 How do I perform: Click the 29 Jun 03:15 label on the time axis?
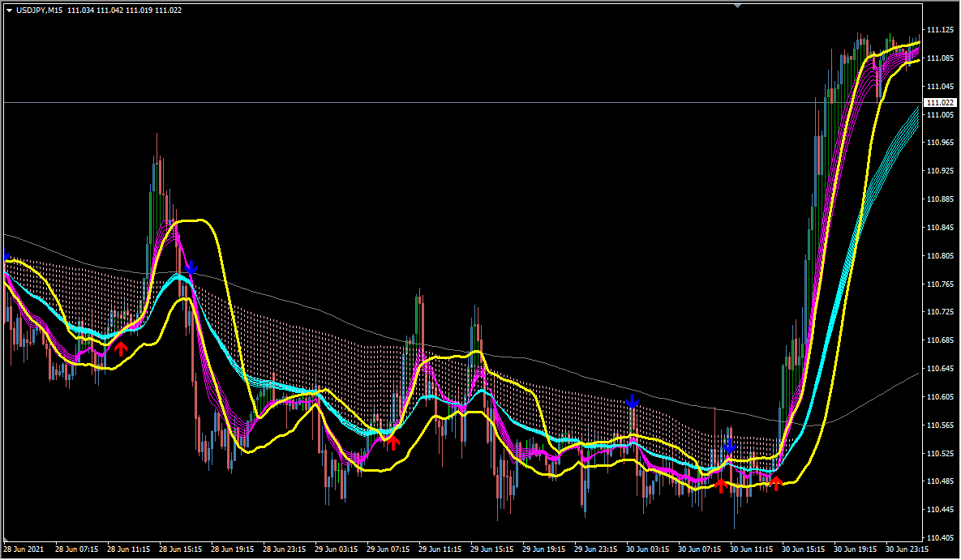coord(337,549)
